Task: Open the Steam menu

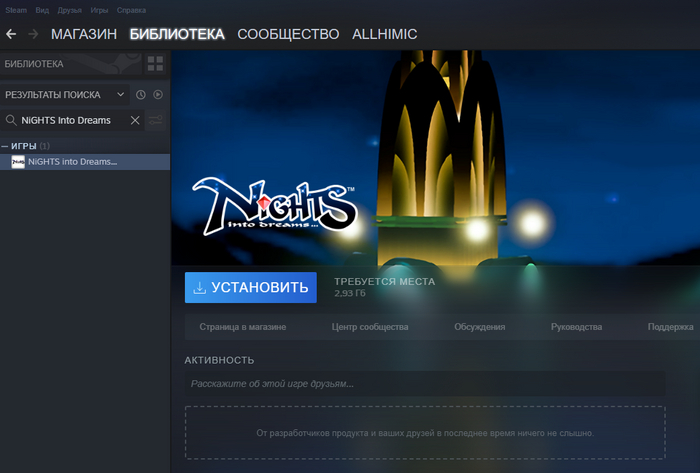Action: 16,10
